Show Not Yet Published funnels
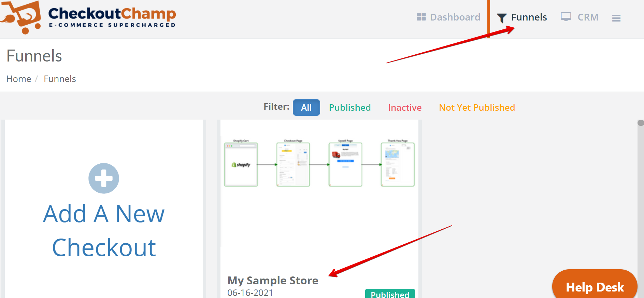This screenshot has width=644, height=298. pos(477,108)
